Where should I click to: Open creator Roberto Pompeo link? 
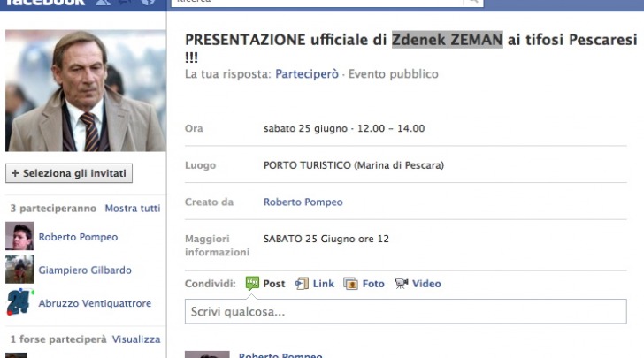(x=303, y=202)
